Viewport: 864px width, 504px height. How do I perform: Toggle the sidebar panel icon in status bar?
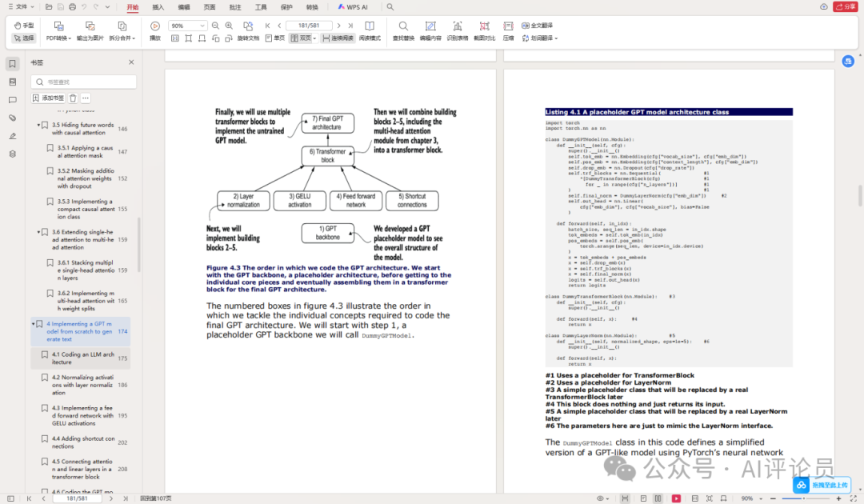click(10, 498)
